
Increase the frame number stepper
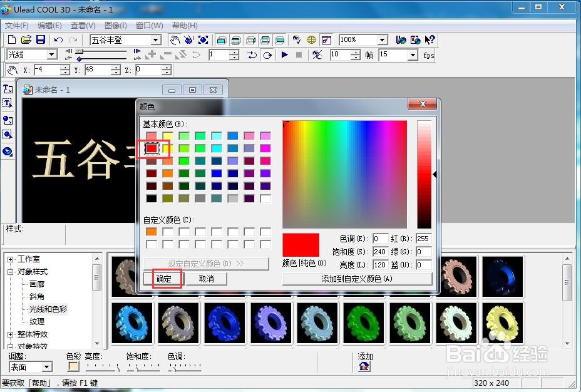(x=234, y=53)
